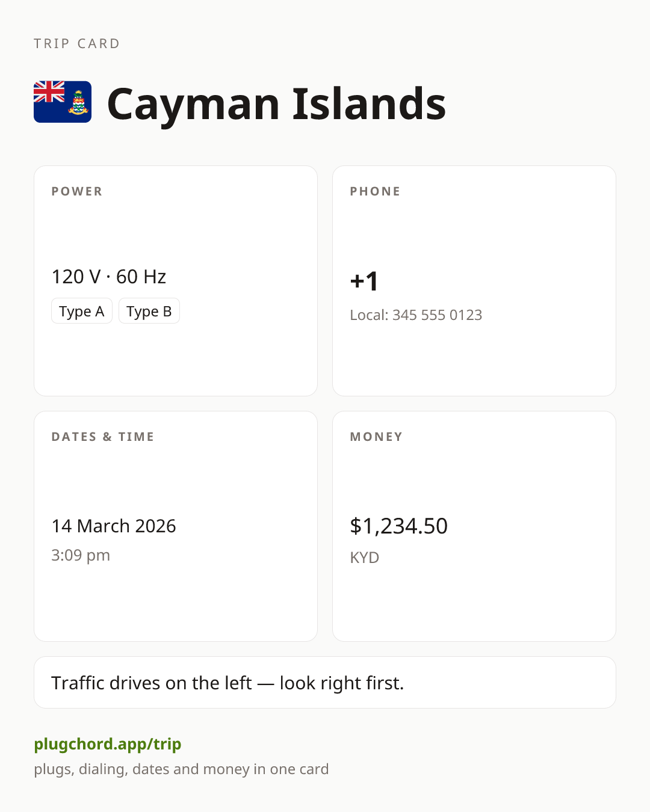Select the Type B plug chip

coord(149,311)
